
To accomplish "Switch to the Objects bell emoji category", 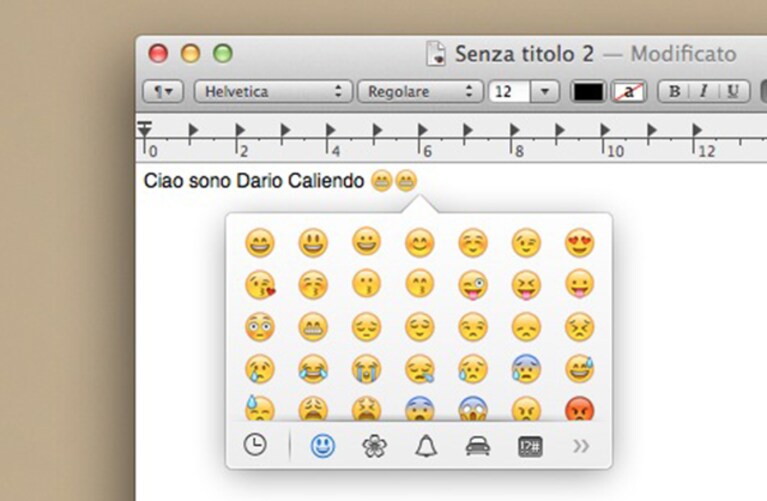I will pos(426,446).
